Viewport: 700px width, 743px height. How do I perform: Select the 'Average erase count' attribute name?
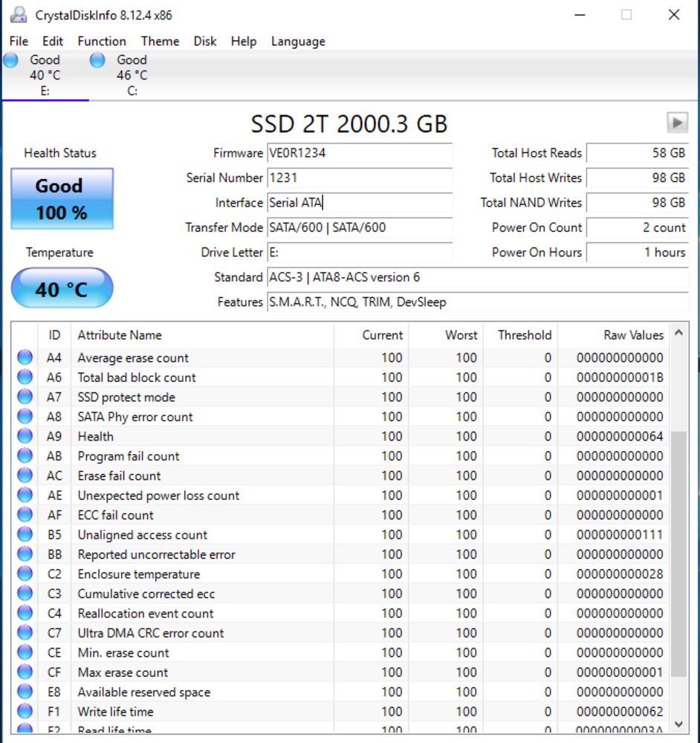(133, 358)
